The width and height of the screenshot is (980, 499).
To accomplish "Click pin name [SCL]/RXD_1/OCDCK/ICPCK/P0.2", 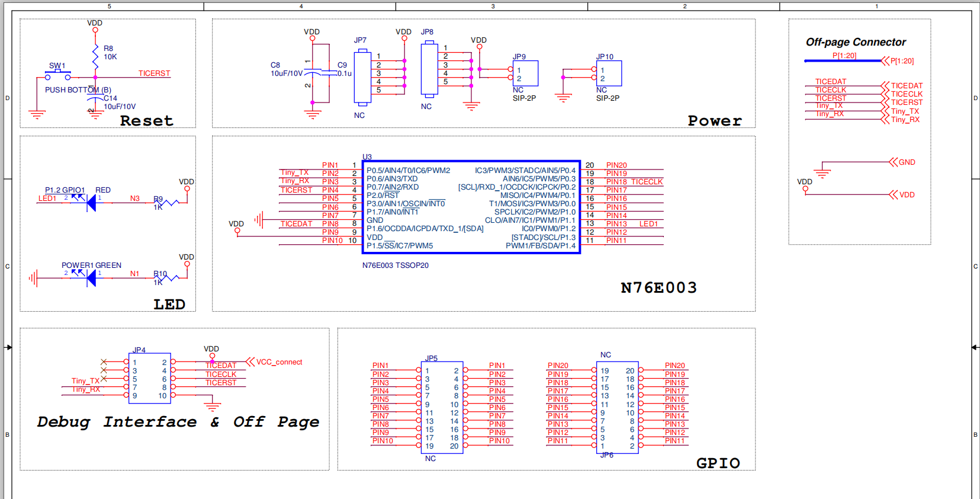I will (x=517, y=187).
